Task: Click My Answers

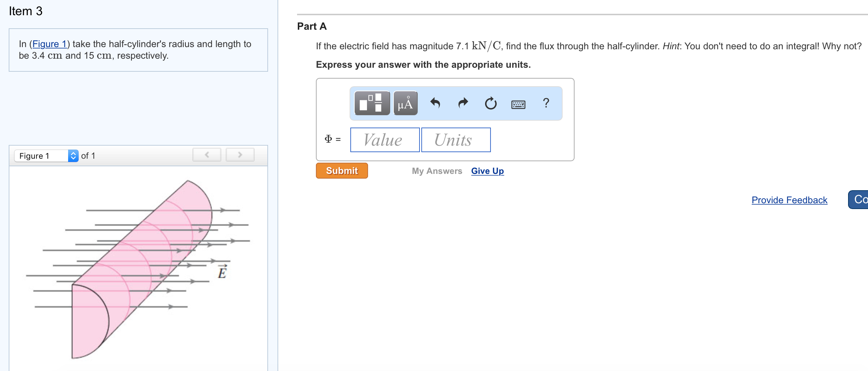Action: point(437,171)
